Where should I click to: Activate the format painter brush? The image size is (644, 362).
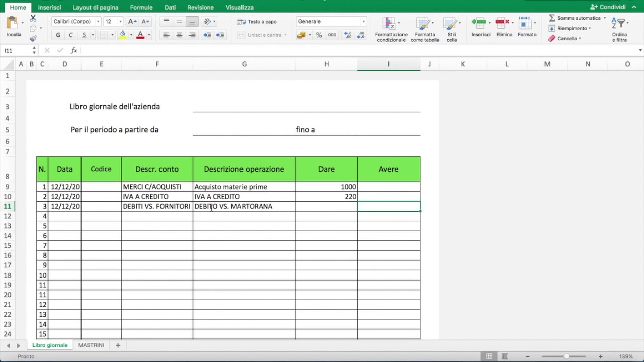(x=33, y=38)
